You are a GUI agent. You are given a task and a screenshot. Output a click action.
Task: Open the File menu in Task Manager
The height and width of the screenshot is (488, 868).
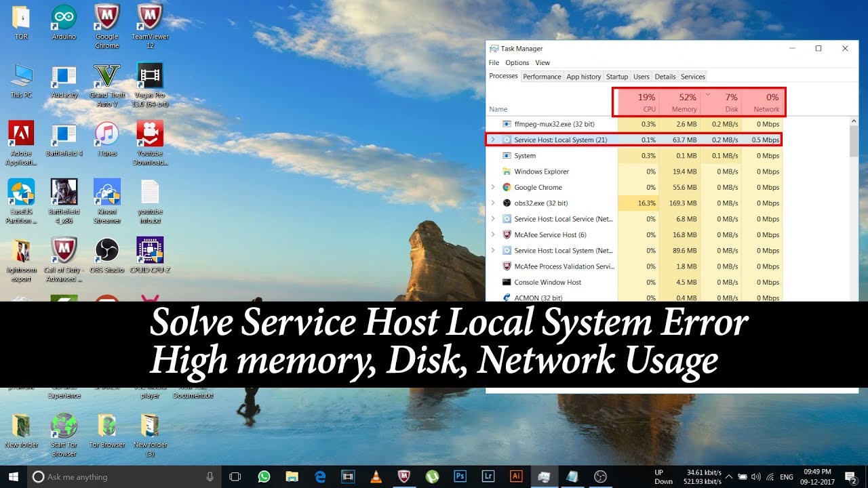click(494, 62)
